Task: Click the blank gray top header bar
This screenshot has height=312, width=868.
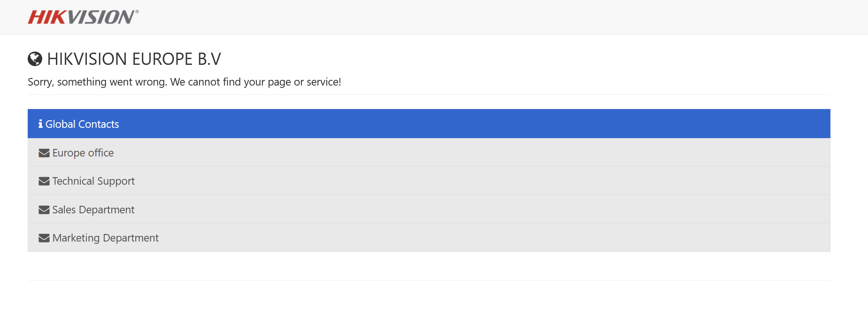Action: (x=469, y=17)
